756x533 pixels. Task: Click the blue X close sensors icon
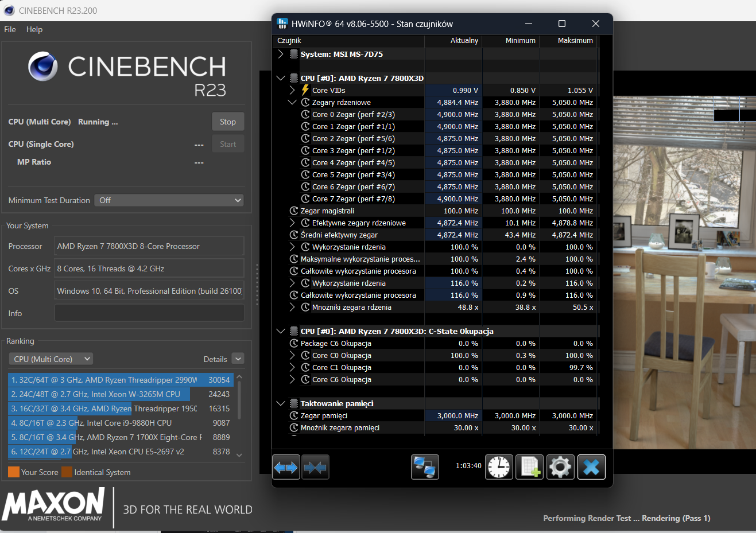point(591,467)
